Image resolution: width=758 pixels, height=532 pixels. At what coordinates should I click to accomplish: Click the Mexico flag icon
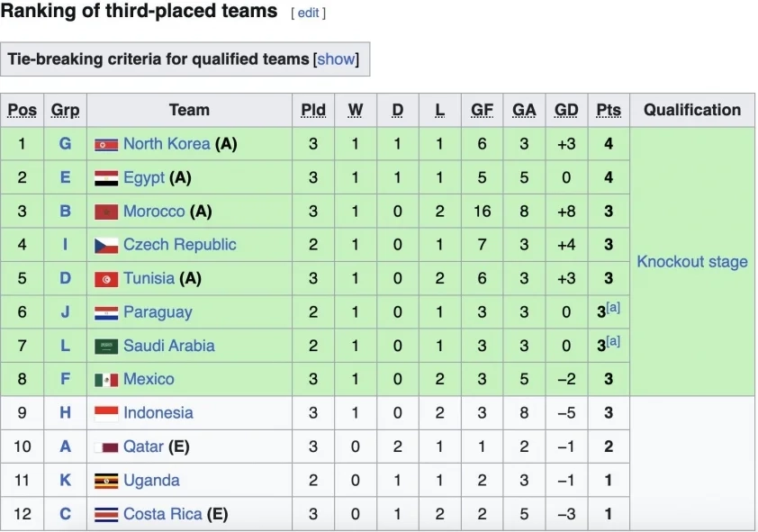[x=106, y=380]
